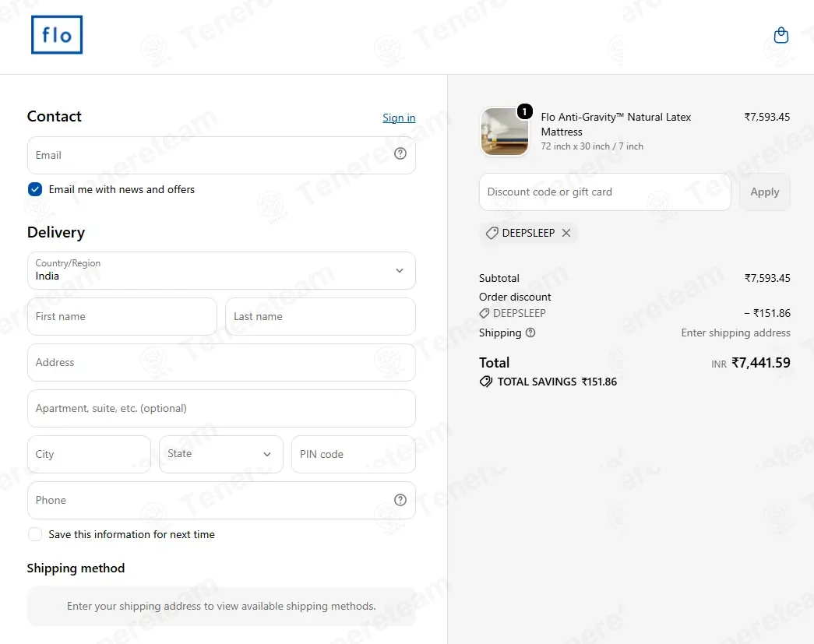Open the State dropdown

pos(221,454)
